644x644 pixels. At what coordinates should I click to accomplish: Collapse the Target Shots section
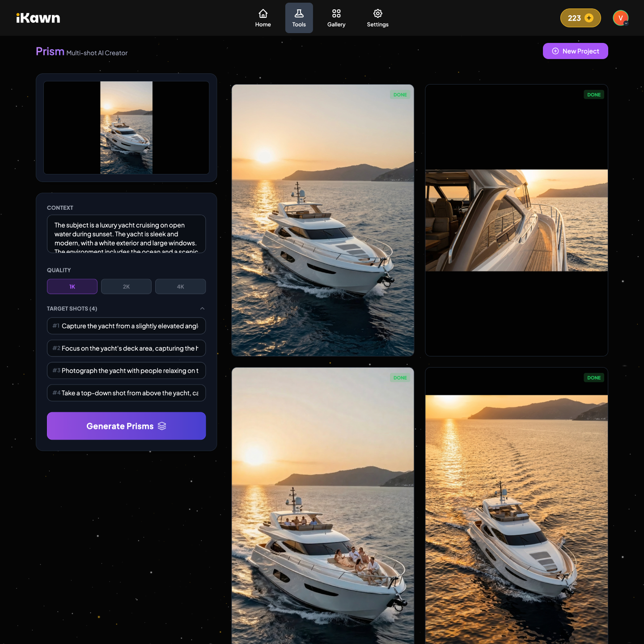pos(202,309)
